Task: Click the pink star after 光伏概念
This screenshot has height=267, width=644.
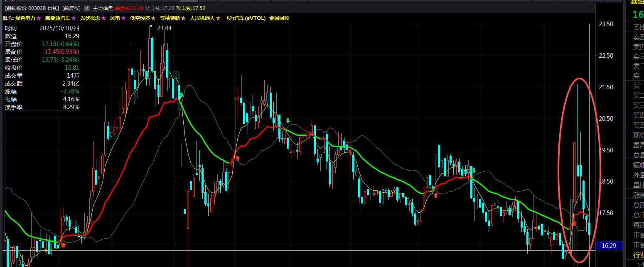Action: (103, 18)
